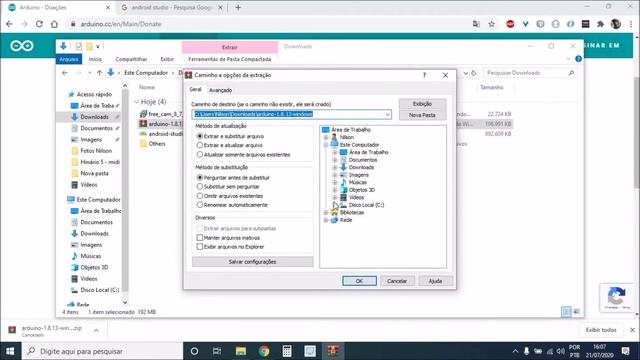Click Explorer back navigation arrow
The width and height of the screenshot is (640, 360).
pos(65,73)
